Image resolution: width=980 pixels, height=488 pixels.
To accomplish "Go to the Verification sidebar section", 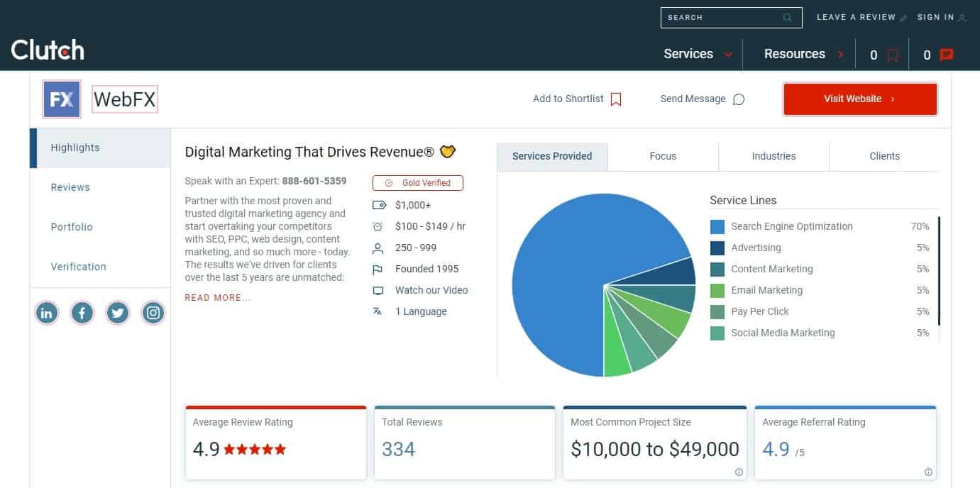I will (100, 267).
